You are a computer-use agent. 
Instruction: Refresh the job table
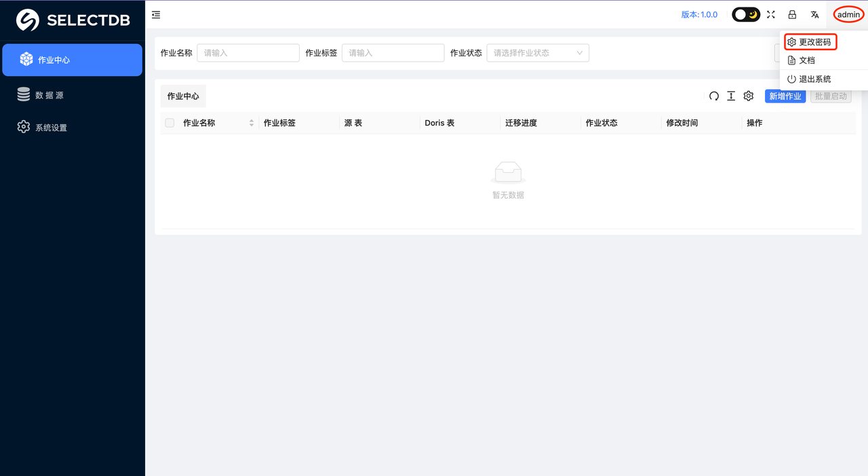[714, 96]
